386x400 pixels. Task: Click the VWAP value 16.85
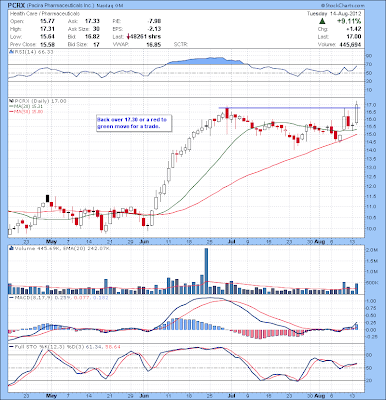point(154,44)
